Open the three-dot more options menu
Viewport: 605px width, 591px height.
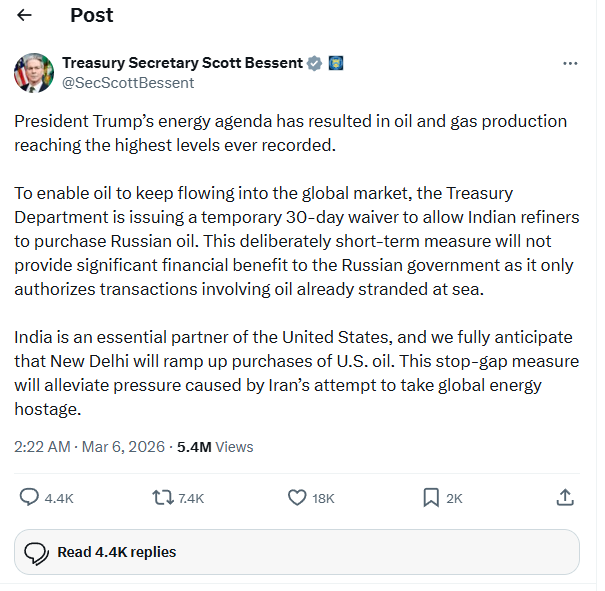(570, 63)
